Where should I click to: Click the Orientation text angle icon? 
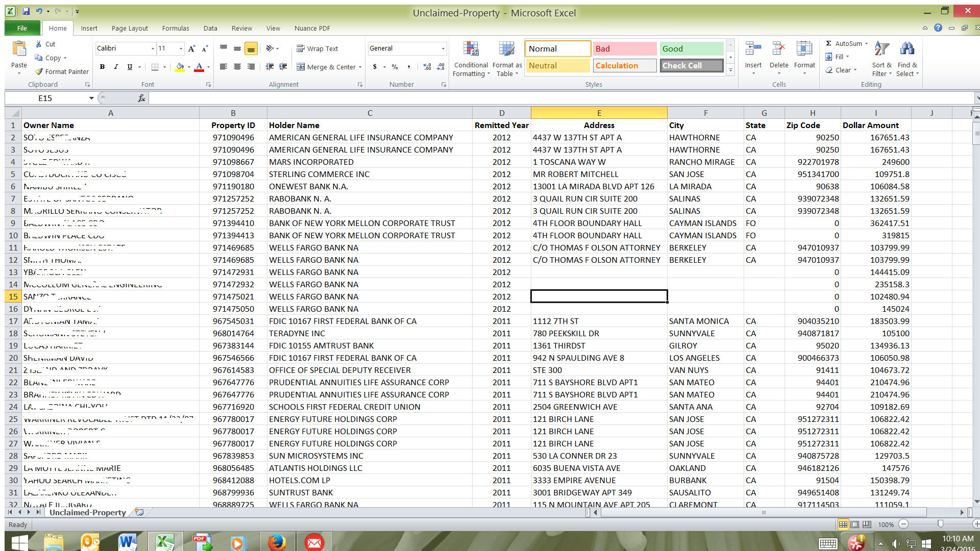(269, 48)
